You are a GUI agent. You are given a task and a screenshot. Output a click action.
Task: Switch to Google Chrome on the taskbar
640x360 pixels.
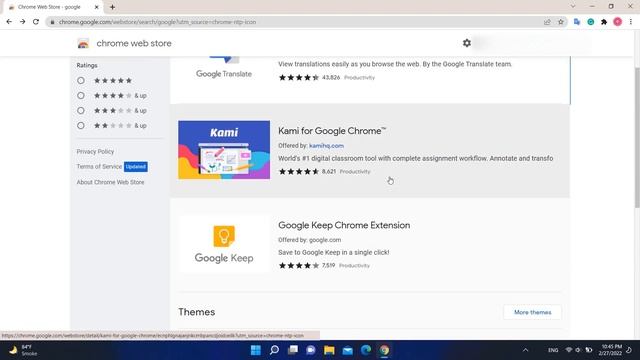[384, 350]
